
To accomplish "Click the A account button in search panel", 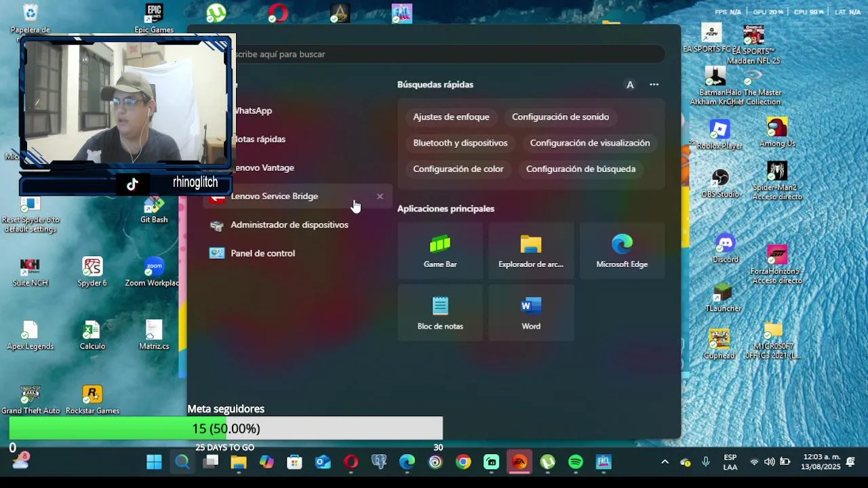I will [630, 85].
